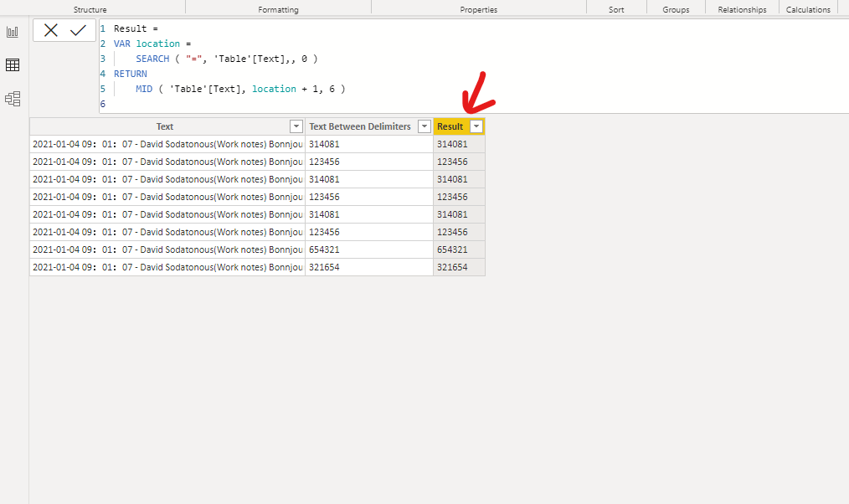
Task: Click the MID function in the formula
Action: (x=144, y=89)
